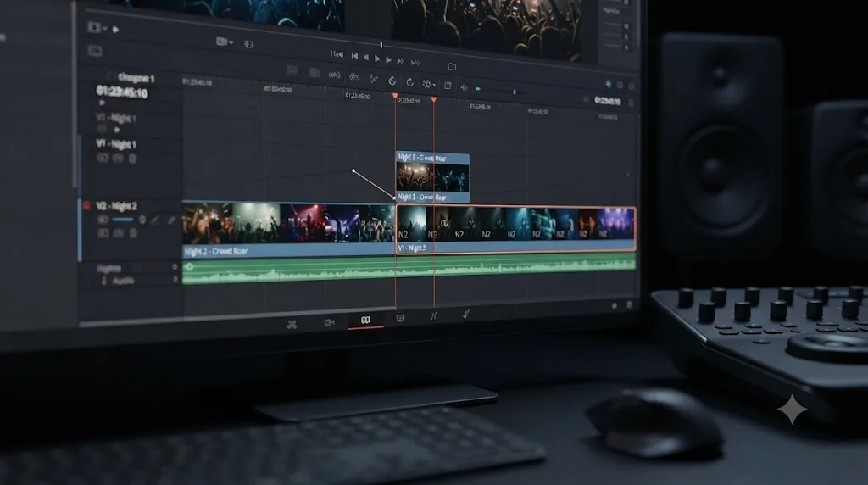Switch to the Fusion/monitor page tab icon
This screenshot has height=485, width=868.
[400, 318]
